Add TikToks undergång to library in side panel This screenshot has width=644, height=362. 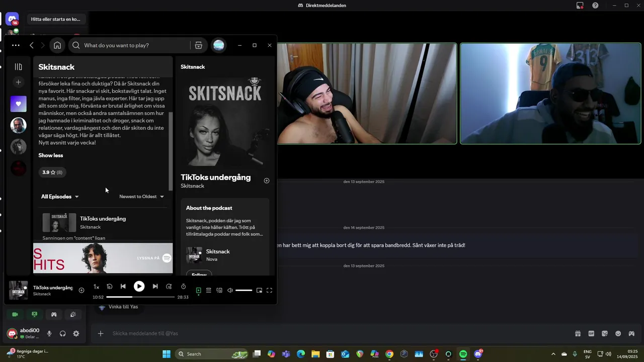[267, 181]
